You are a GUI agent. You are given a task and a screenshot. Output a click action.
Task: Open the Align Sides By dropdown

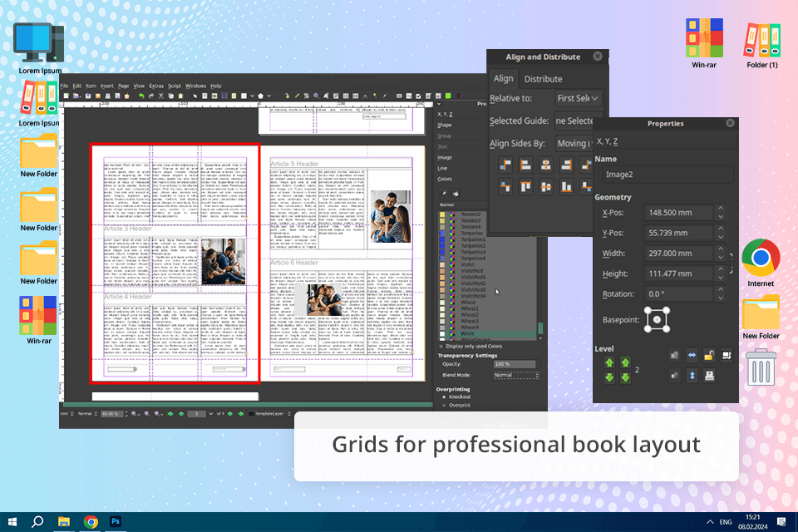pyautogui.click(x=572, y=143)
